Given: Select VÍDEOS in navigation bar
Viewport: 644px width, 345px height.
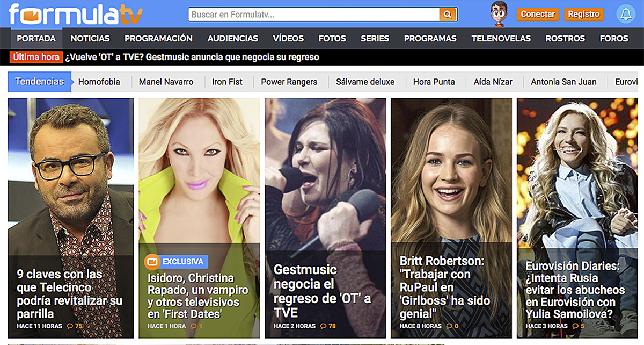Looking at the screenshot, I should click(x=288, y=39).
